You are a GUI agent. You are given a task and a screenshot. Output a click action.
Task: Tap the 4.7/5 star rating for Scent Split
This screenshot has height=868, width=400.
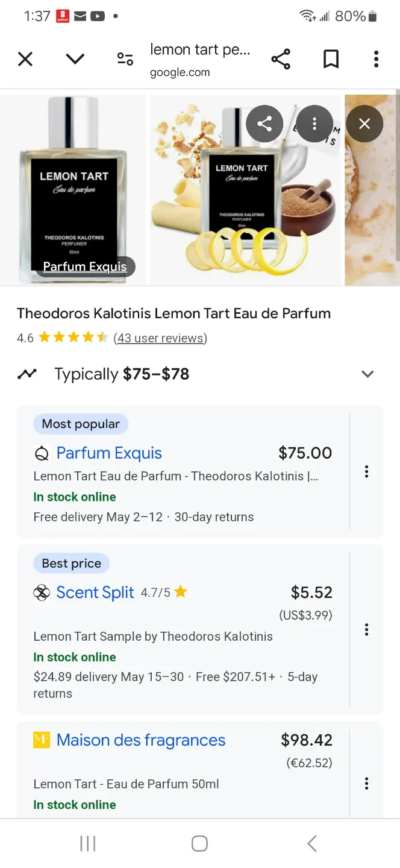point(164,593)
